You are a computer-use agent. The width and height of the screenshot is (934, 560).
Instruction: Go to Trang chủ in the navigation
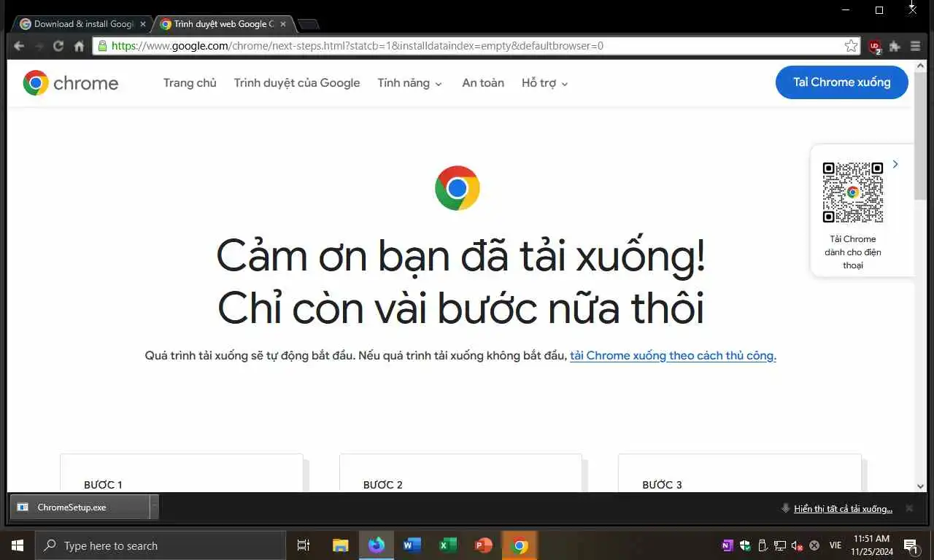[190, 83]
